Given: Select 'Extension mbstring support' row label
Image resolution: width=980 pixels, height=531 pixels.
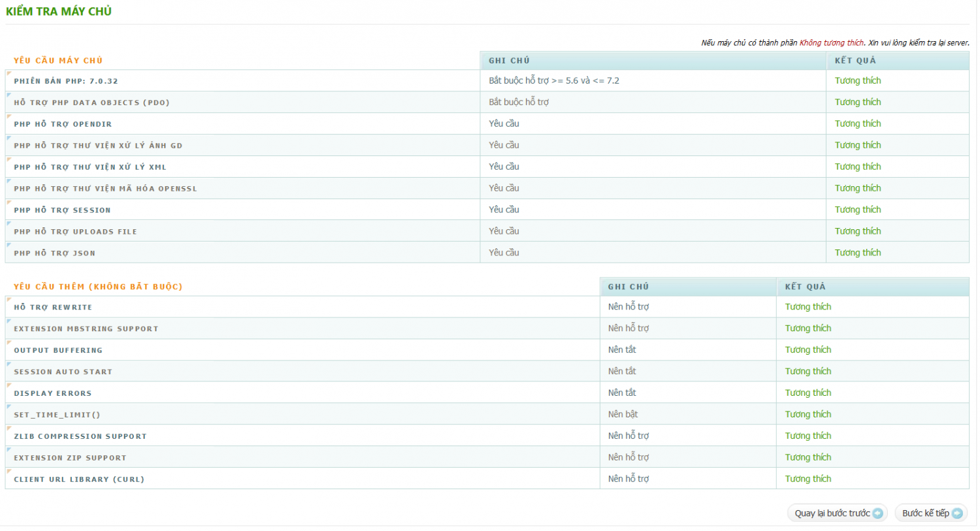Looking at the screenshot, I should [x=86, y=329].
